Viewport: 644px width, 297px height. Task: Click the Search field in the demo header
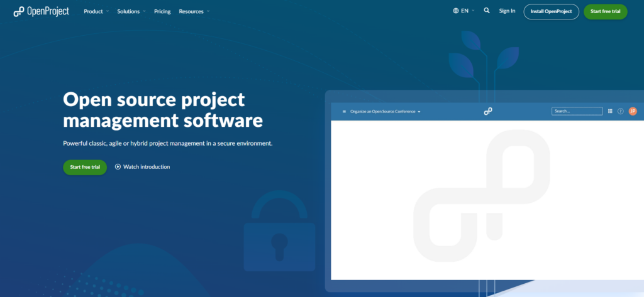tap(577, 111)
